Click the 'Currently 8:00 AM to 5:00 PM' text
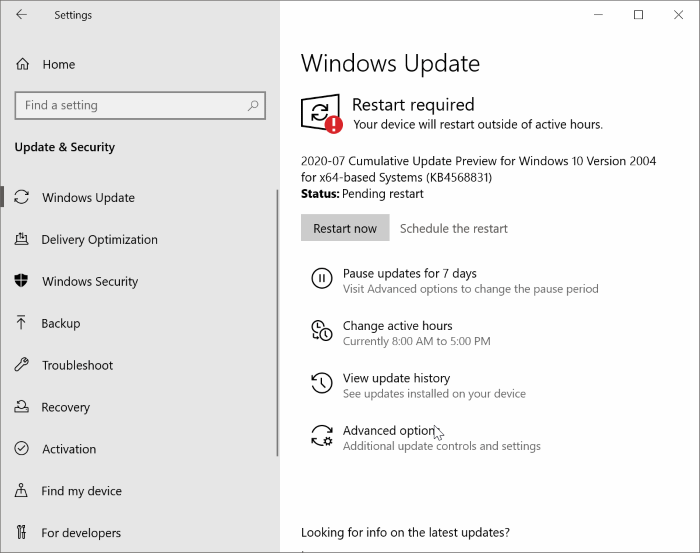700x553 pixels. [x=417, y=341]
